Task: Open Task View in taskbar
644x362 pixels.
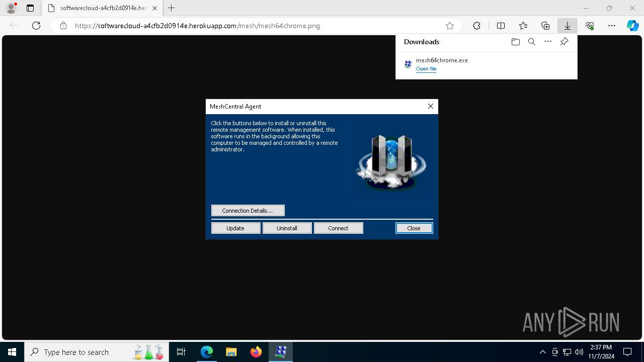Action: pos(182,352)
